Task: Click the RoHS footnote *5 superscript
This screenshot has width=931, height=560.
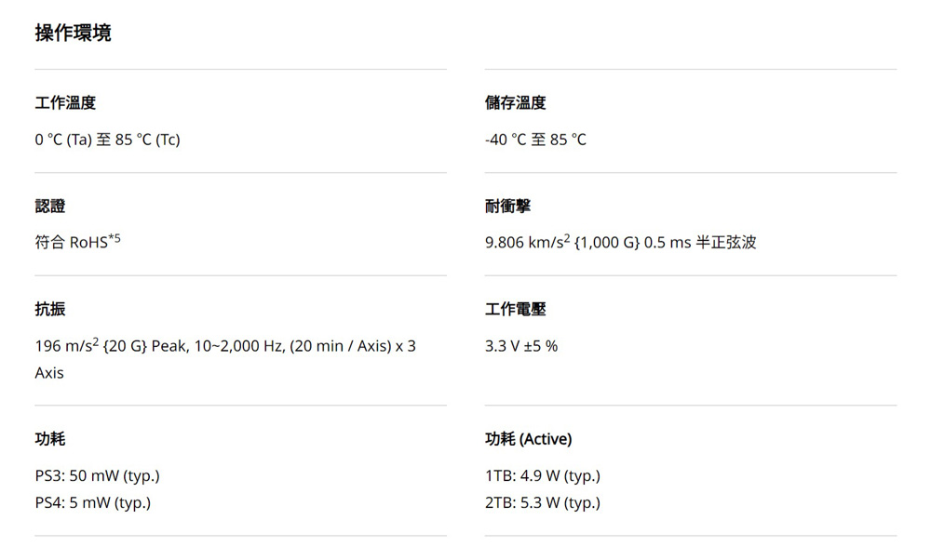Action: pos(115,239)
